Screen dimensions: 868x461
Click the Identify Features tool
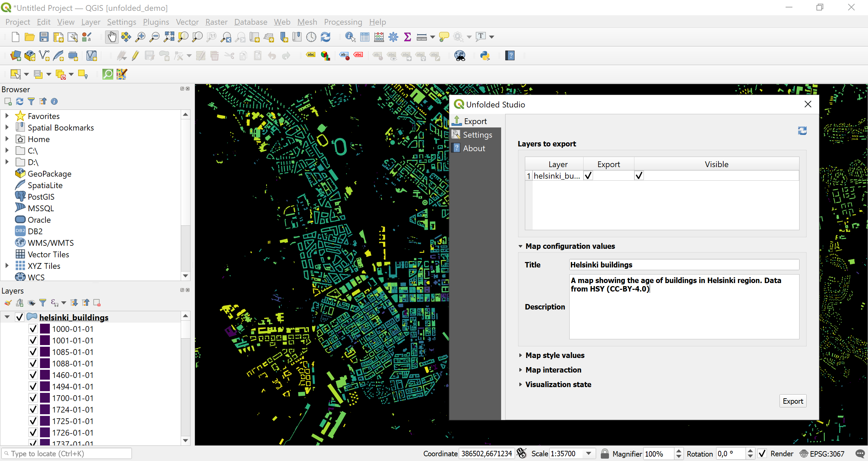pyautogui.click(x=350, y=37)
